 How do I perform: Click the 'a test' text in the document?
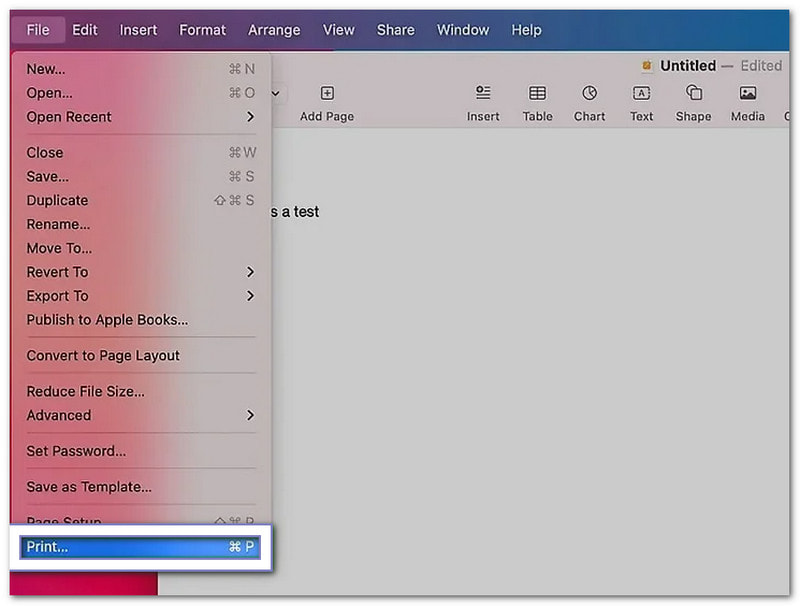point(301,212)
